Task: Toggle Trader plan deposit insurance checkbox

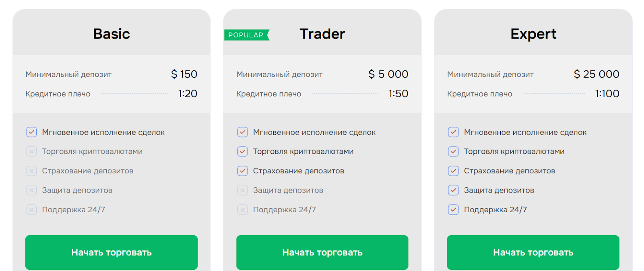Action: coord(242,171)
